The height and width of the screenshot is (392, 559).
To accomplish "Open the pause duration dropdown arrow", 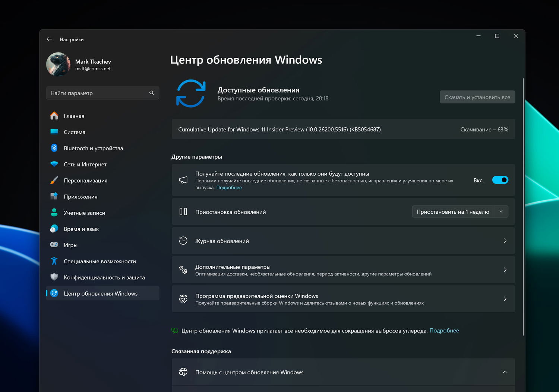I will tap(501, 212).
